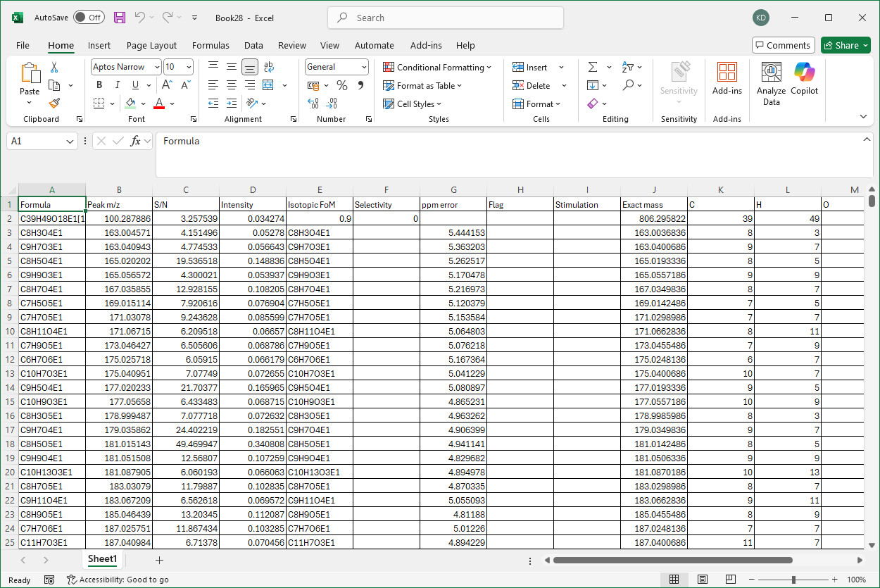Open the Data ribbon tab
880x588 pixels.
253,45
